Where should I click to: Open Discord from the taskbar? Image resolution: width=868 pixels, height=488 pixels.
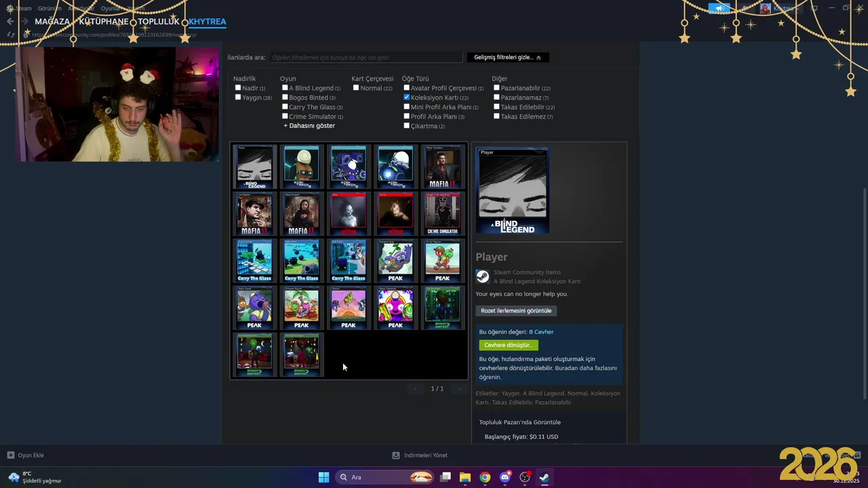click(x=505, y=477)
